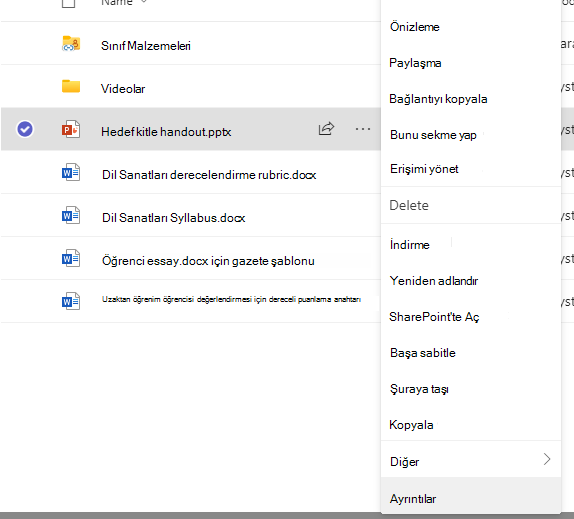Open the Uzaktan öğrenim dereceli puanlama document
Viewport: 574px width, 519px height.
point(231,299)
